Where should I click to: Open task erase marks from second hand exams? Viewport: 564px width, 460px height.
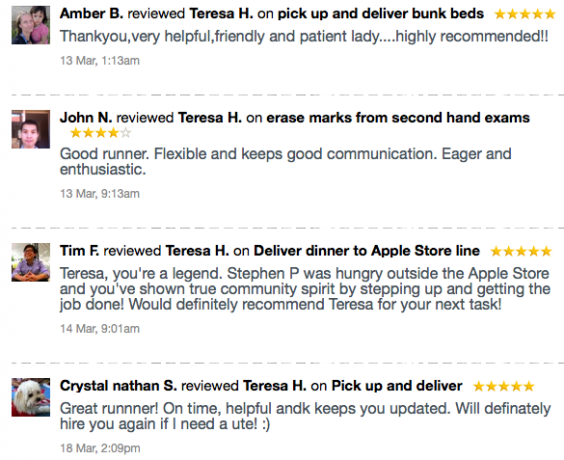click(x=398, y=118)
